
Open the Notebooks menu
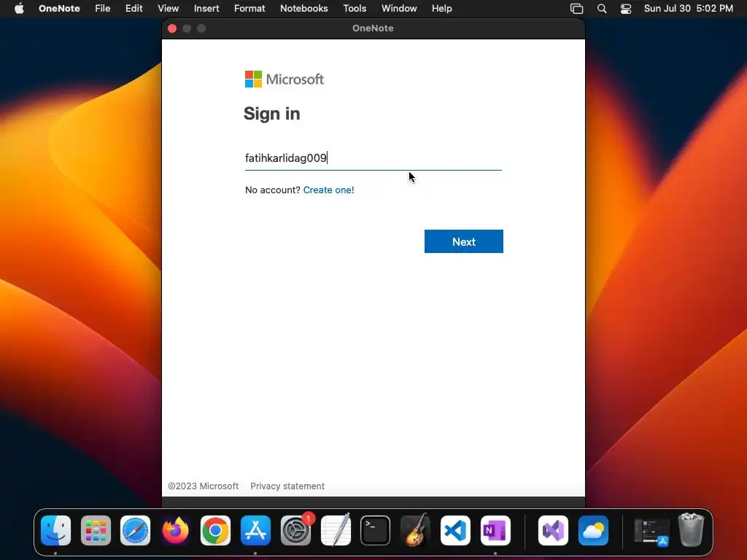click(304, 8)
